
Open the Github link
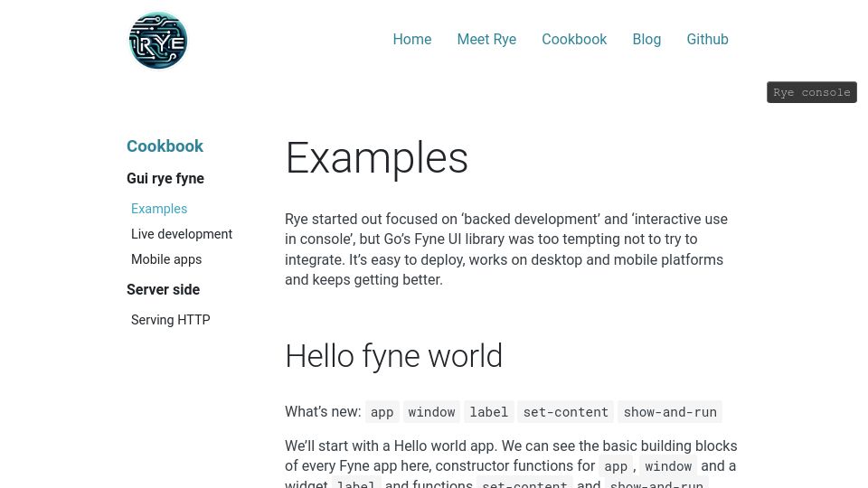[707, 39]
